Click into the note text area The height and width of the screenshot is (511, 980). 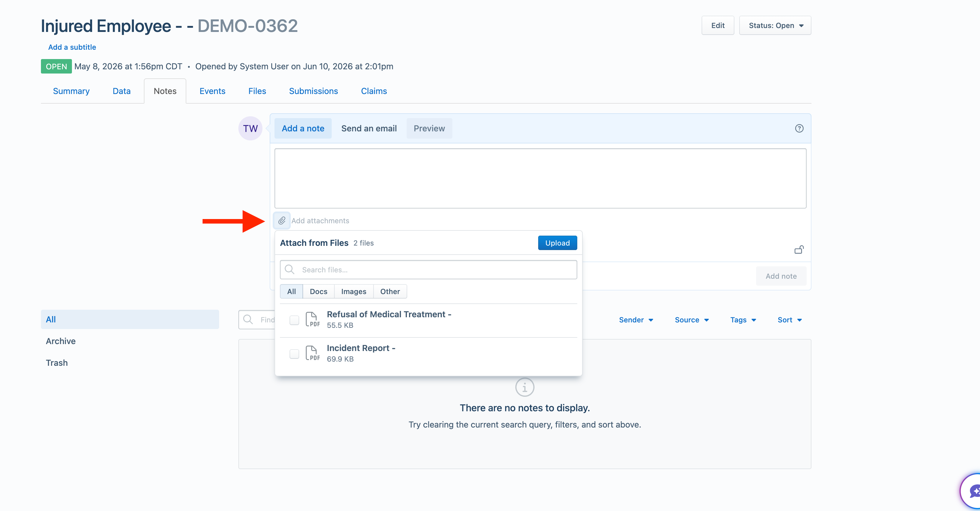point(540,178)
